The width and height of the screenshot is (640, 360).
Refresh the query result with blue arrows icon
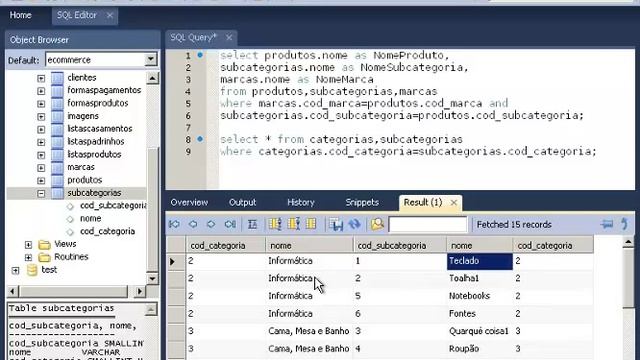click(354, 224)
